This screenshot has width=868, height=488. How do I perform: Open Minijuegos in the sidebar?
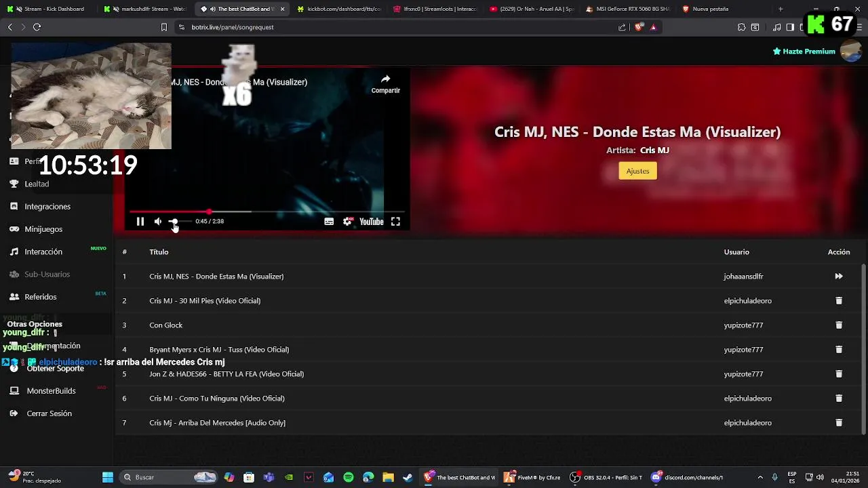coord(43,229)
